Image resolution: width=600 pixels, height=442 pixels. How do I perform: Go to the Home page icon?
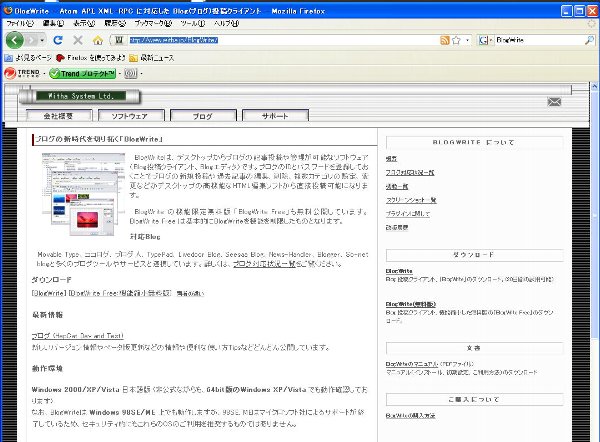(x=98, y=40)
